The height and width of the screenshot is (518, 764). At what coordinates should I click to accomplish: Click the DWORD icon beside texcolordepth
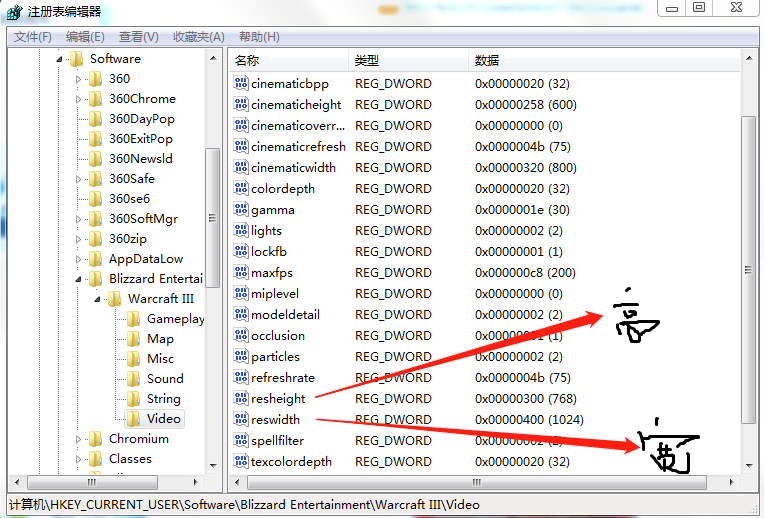click(x=241, y=461)
